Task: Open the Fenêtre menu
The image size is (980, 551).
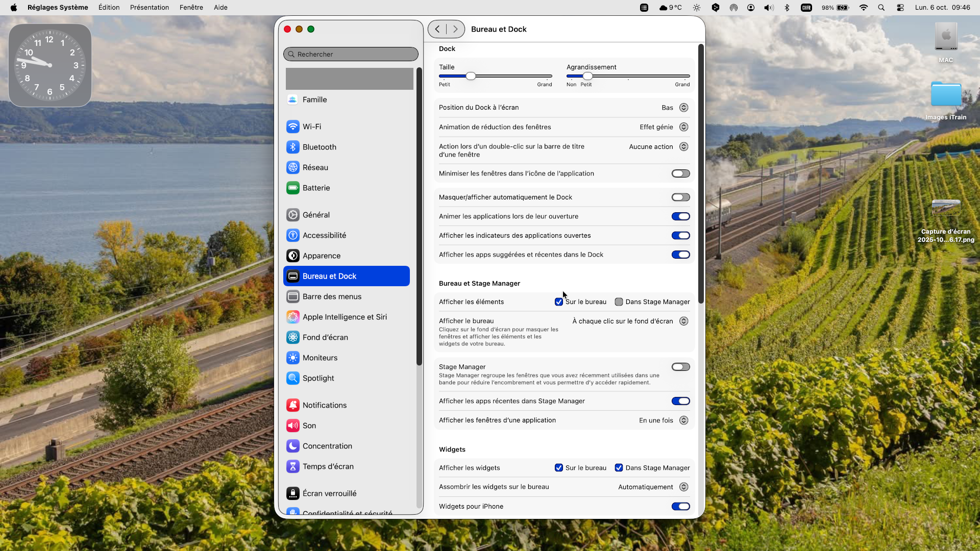Action: click(x=191, y=8)
